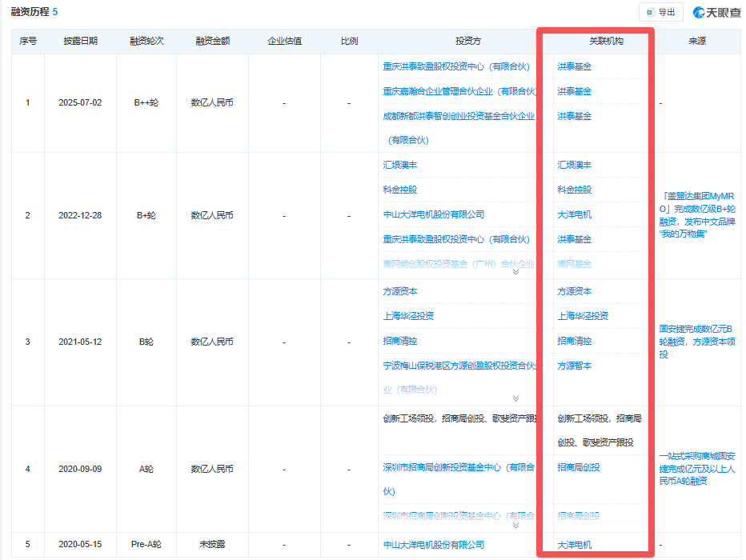746x560 pixels.
Task: Click the 投资方 column header
Action: pos(468,41)
